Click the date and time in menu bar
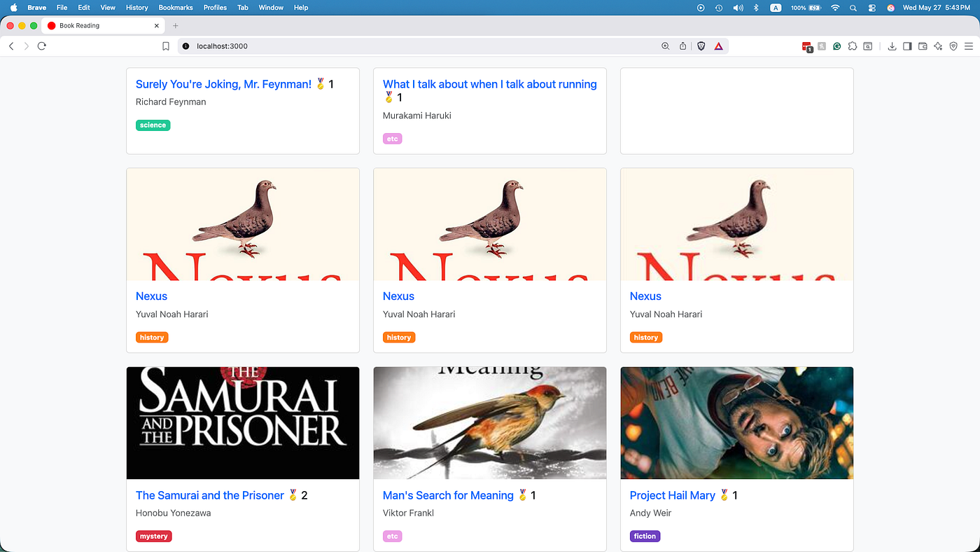The width and height of the screenshot is (980, 552). tap(937, 8)
